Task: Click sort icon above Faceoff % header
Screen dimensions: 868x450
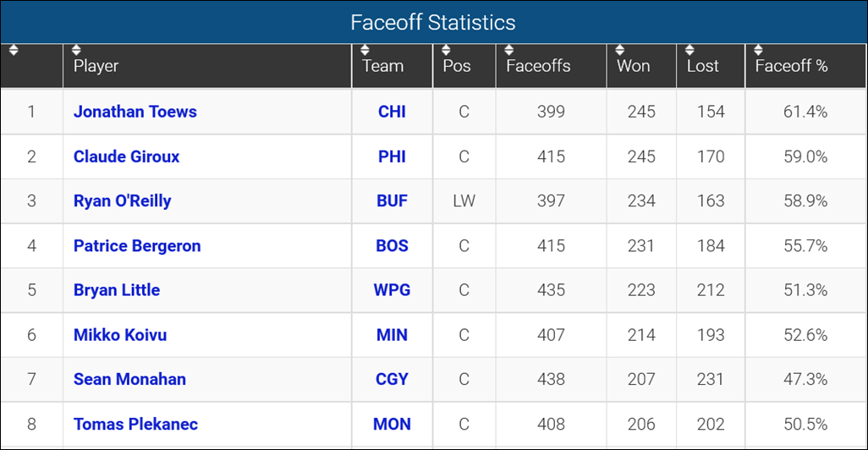Action: pos(758,50)
